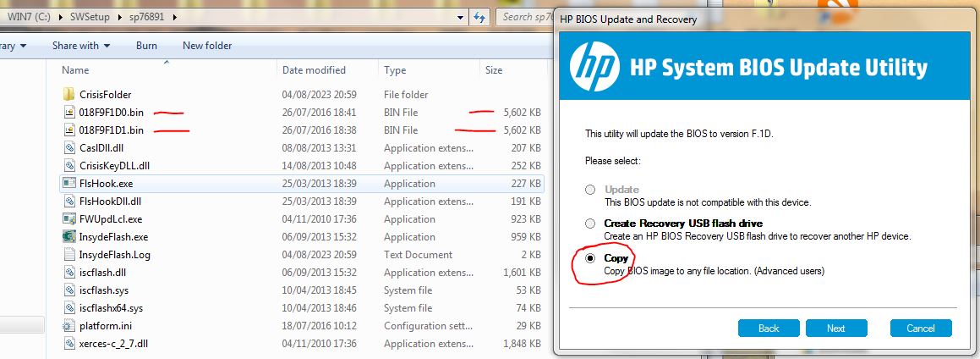This screenshot has height=359, width=980.
Task: Expand the arrow after sp76891 in path
Action: coord(174,17)
